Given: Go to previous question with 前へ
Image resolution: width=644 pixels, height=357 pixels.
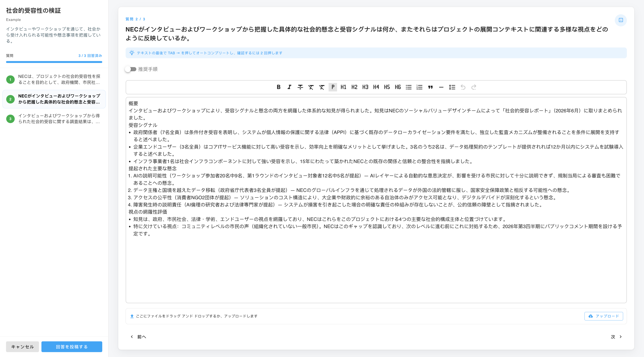Looking at the screenshot, I should (x=139, y=337).
